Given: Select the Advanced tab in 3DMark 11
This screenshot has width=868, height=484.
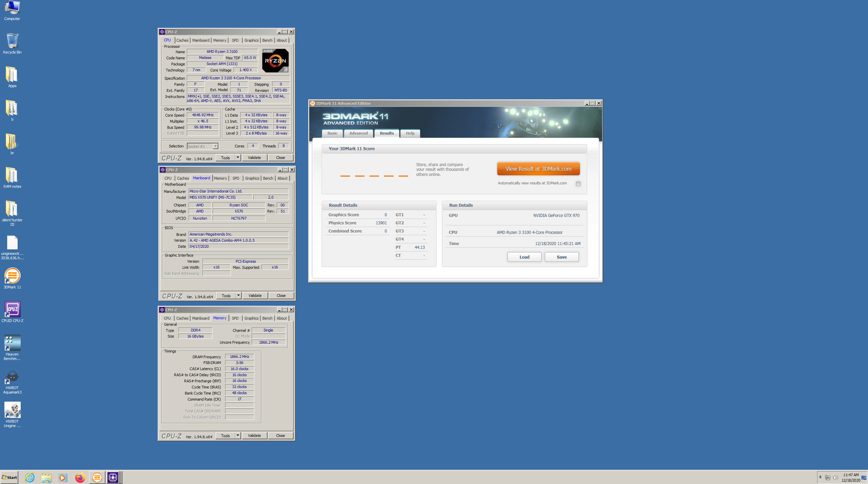Looking at the screenshot, I should tap(358, 133).
